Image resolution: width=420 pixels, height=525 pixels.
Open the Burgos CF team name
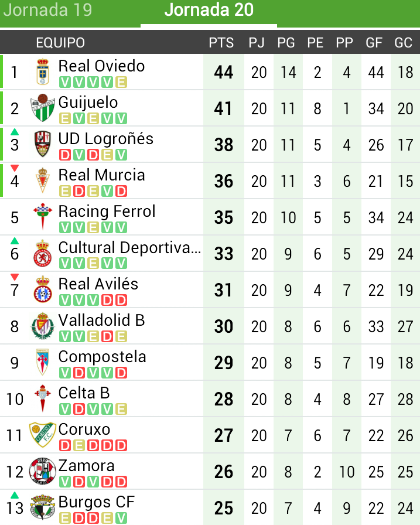(96, 502)
